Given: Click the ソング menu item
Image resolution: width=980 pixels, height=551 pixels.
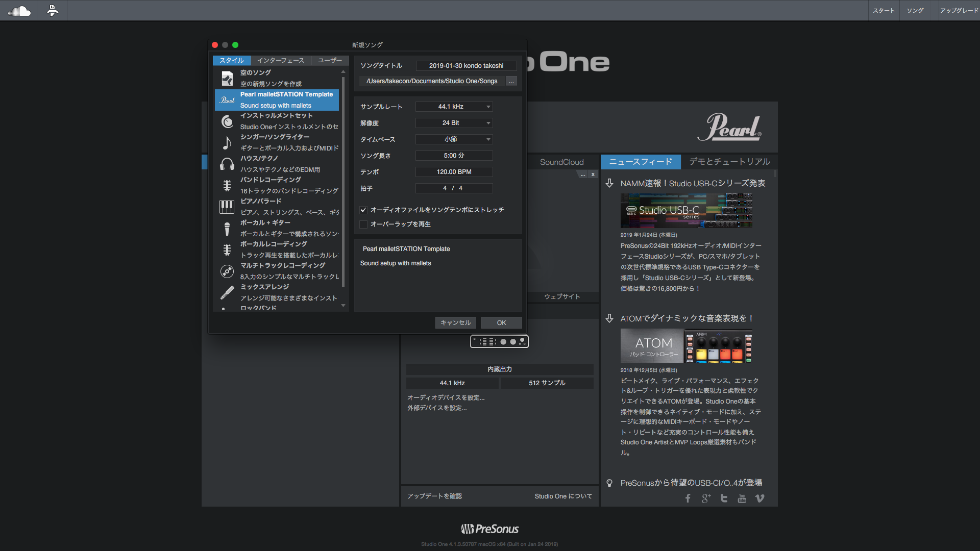Looking at the screenshot, I should point(915,10).
